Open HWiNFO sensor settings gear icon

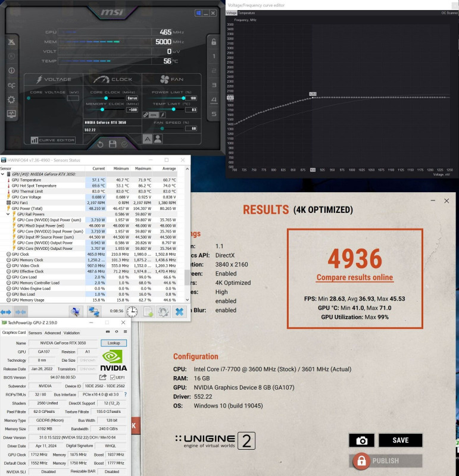tap(164, 312)
